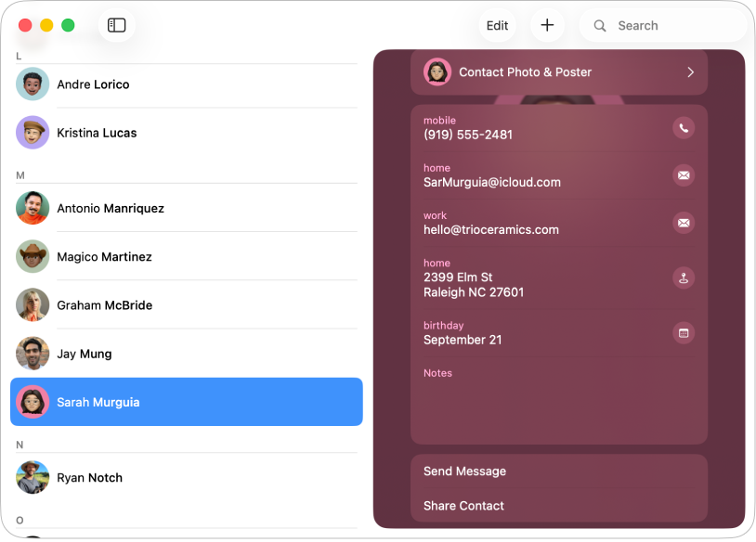Open the search magnifying glass icon
Image resolution: width=756 pixels, height=542 pixels.
click(600, 25)
